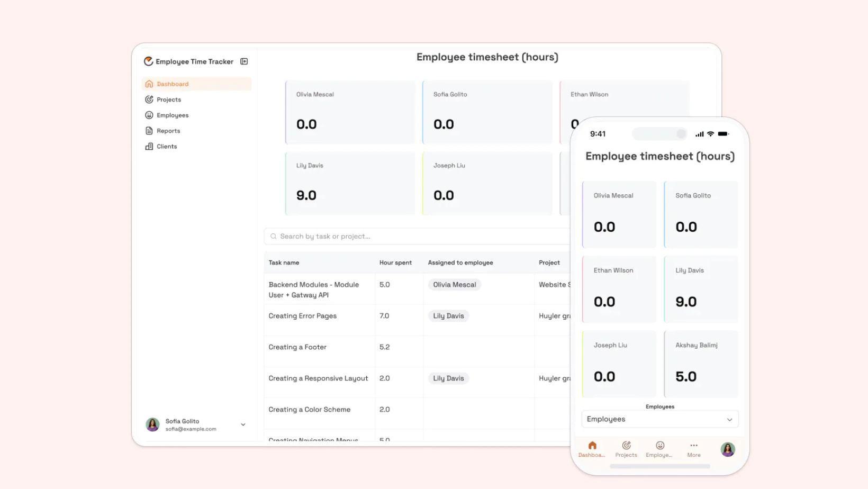Tap the More dots icon in mobile nav
This screenshot has height=489, width=868.
point(694,445)
